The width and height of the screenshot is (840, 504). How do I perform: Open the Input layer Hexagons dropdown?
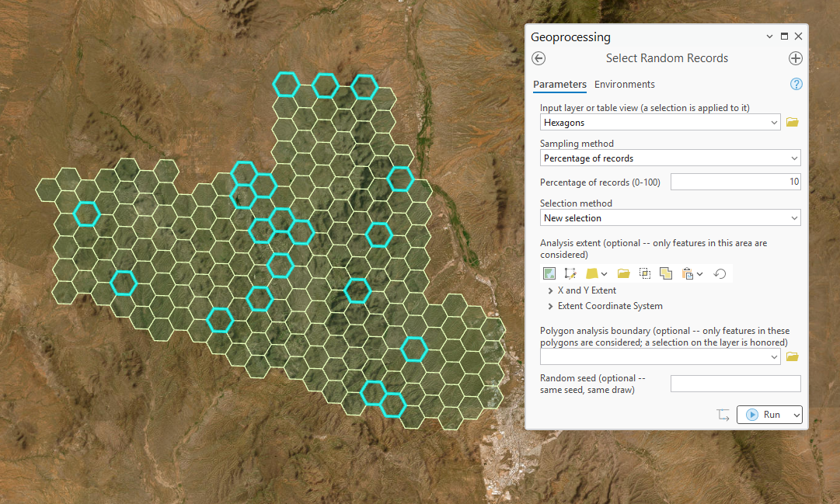pos(774,123)
